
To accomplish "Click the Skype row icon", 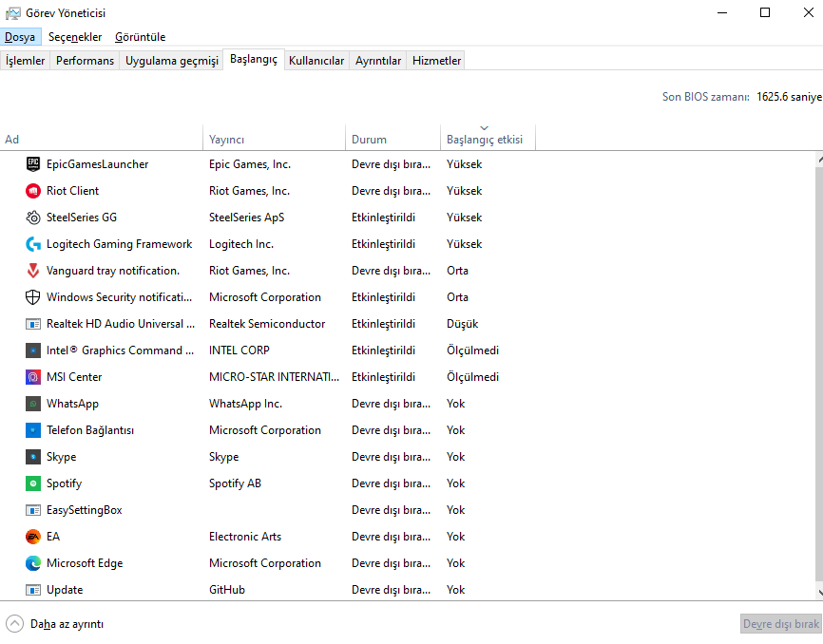I will click(33, 457).
